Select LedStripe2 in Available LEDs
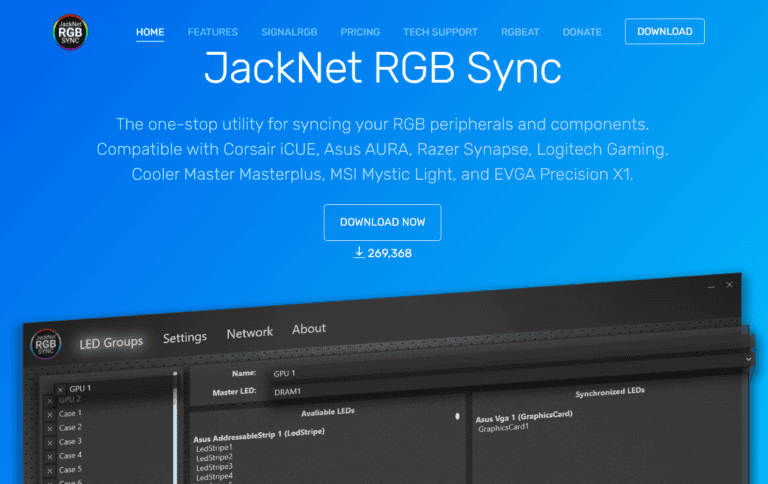768x484 pixels. pos(214,458)
